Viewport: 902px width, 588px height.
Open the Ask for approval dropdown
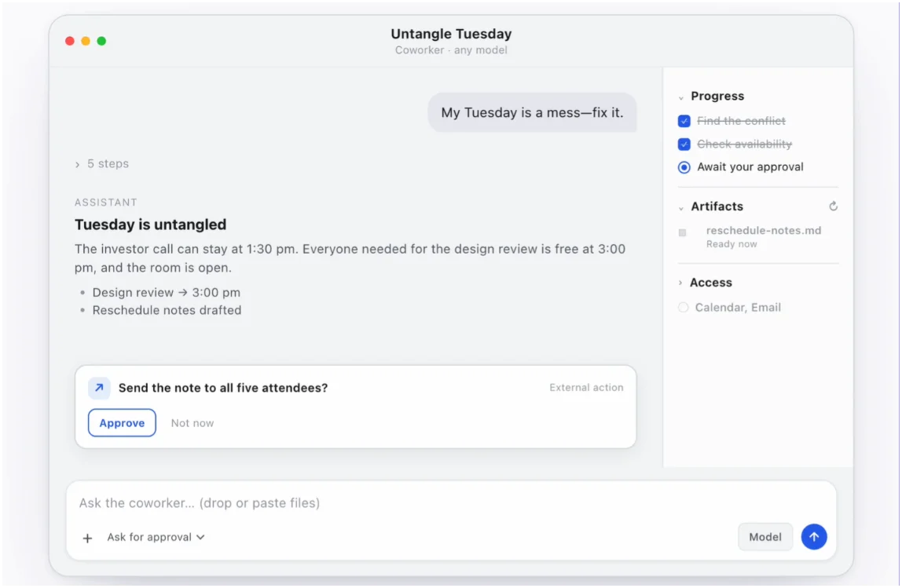click(156, 537)
